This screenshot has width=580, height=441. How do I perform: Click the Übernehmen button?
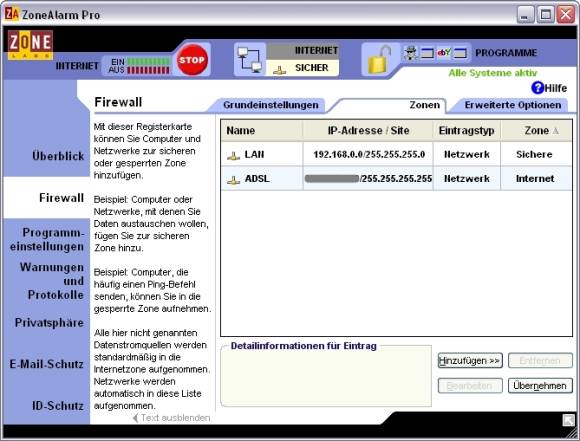(x=540, y=386)
